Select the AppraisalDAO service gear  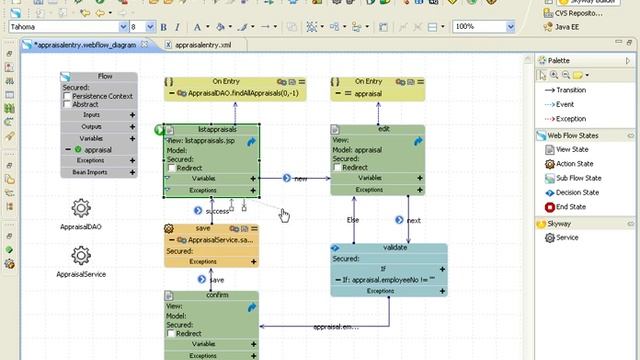tap(81, 208)
